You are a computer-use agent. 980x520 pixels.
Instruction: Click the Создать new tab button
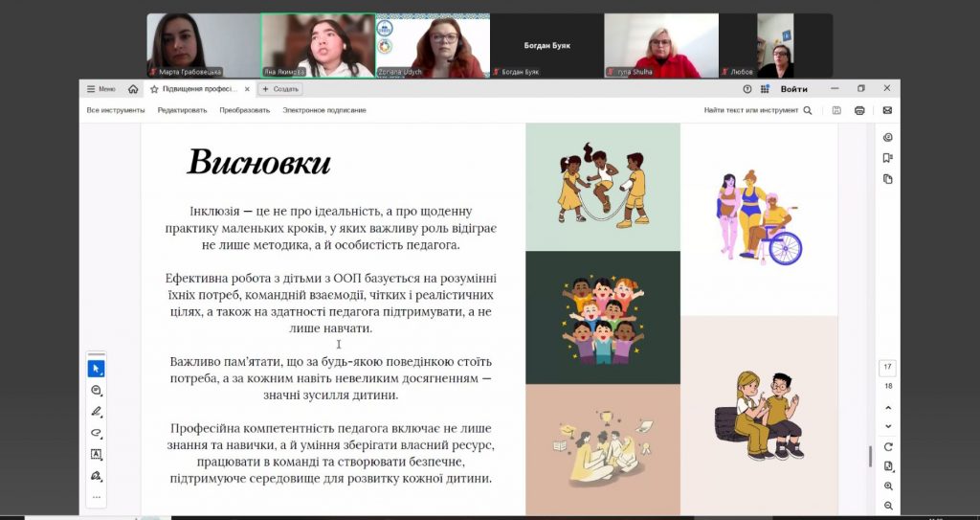click(280, 89)
